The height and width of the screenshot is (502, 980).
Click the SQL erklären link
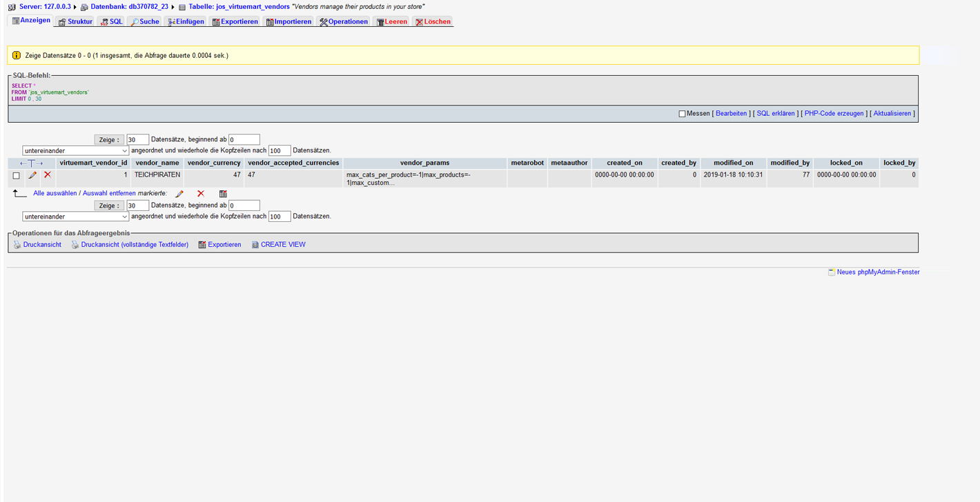click(x=776, y=114)
